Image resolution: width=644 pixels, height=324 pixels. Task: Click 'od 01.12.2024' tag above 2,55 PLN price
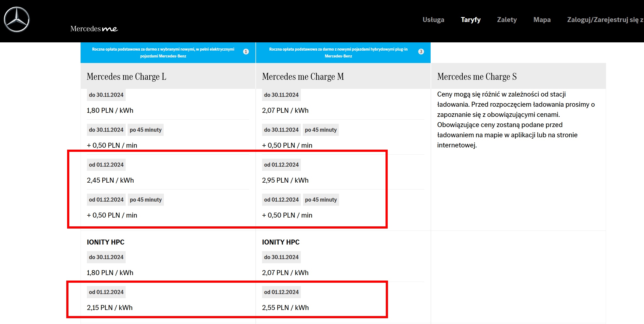tap(281, 292)
